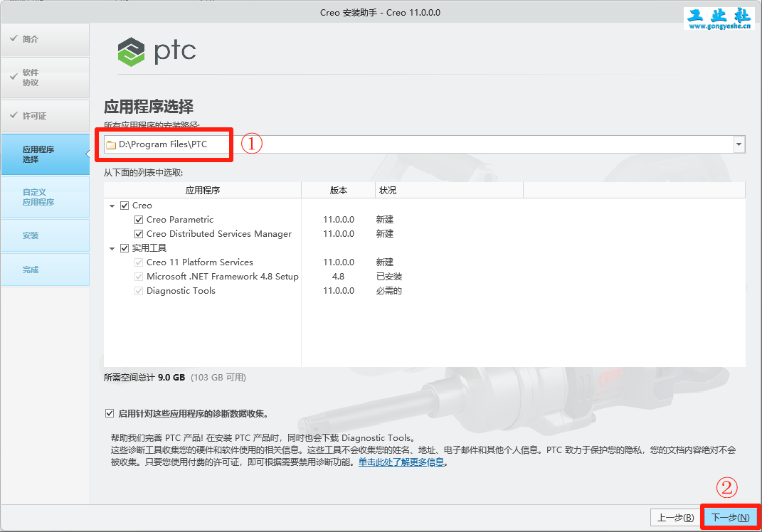The width and height of the screenshot is (762, 532).
Task: Open the 许可证 step in sidebar
Action: 46,116
